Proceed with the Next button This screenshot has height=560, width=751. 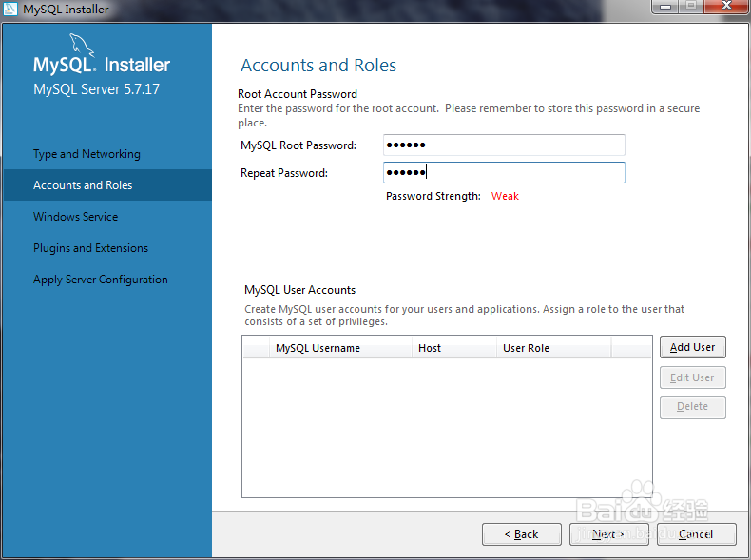click(x=608, y=534)
